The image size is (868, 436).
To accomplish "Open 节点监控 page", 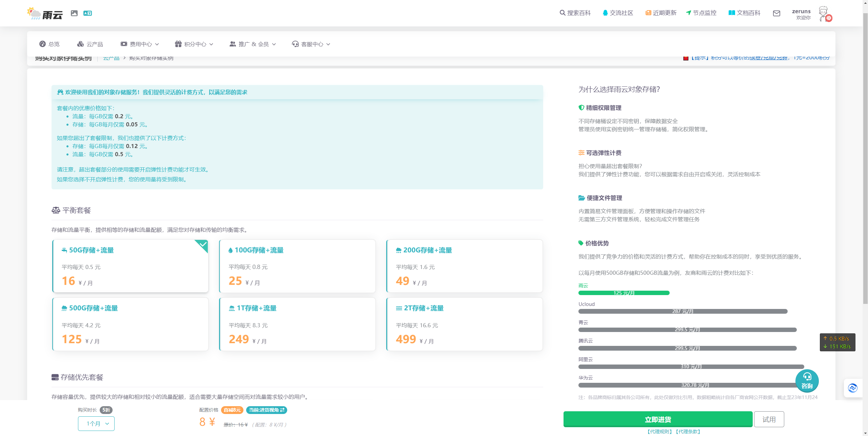I will 701,13.
